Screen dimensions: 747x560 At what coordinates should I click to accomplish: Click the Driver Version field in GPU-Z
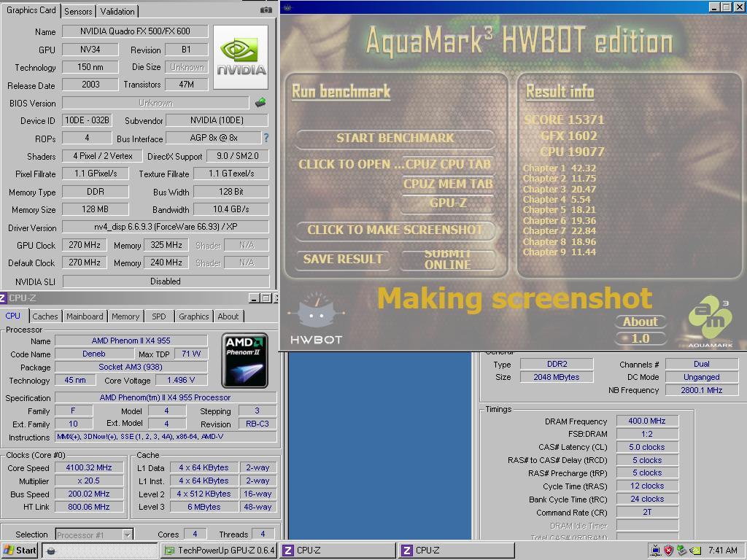tap(166, 227)
